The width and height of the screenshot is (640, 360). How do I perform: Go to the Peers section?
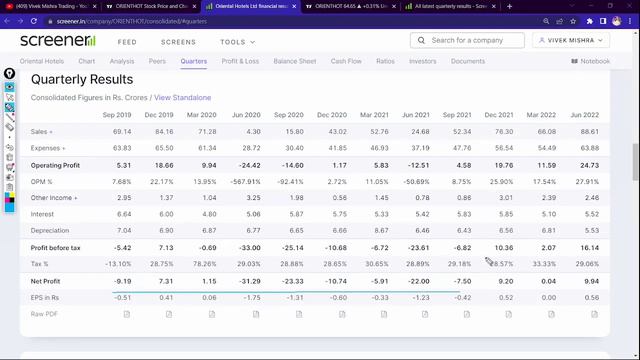(157, 61)
